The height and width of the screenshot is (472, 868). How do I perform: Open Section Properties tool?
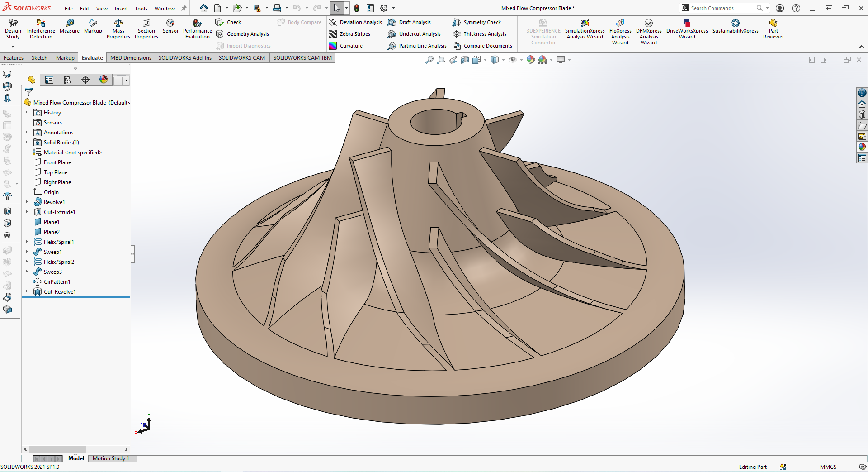pyautogui.click(x=146, y=29)
